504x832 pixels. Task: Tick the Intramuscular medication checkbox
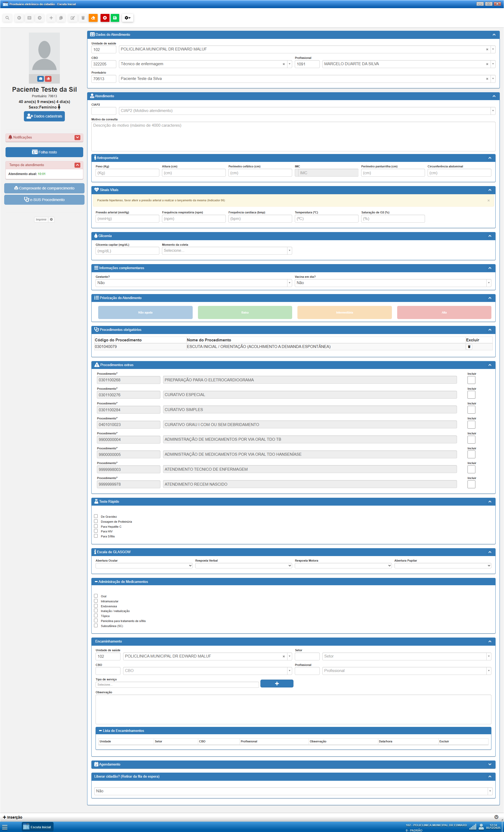(96, 601)
